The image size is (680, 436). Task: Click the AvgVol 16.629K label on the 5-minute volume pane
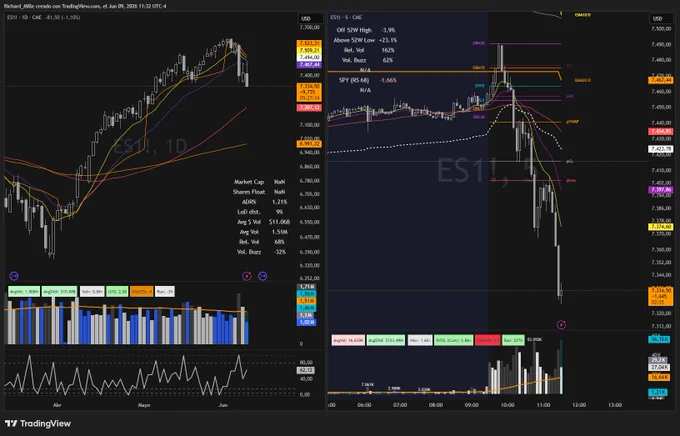[348, 340]
